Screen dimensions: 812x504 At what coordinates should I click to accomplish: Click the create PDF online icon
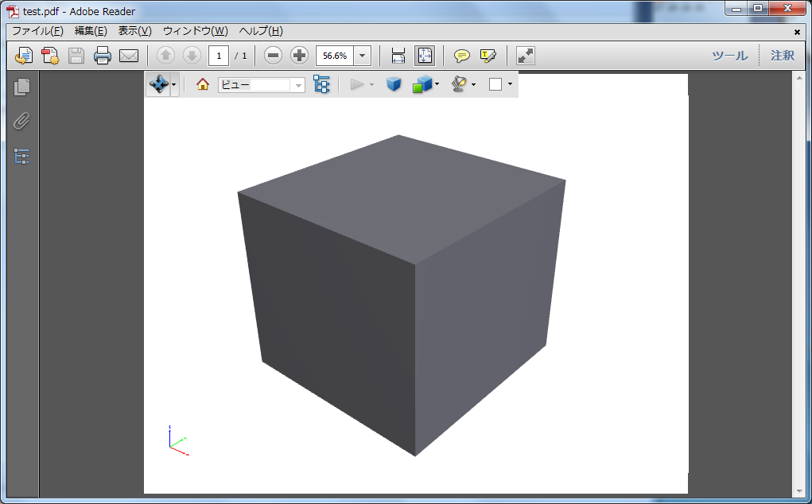tap(23, 56)
